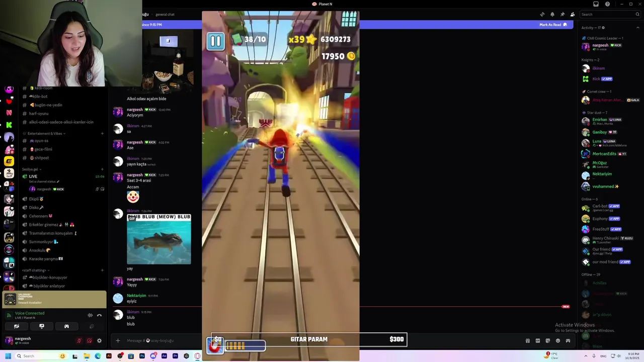Image resolution: width=644 pixels, height=362 pixels.
Task: Open Photoshop from the taskbar
Action: (142, 356)
